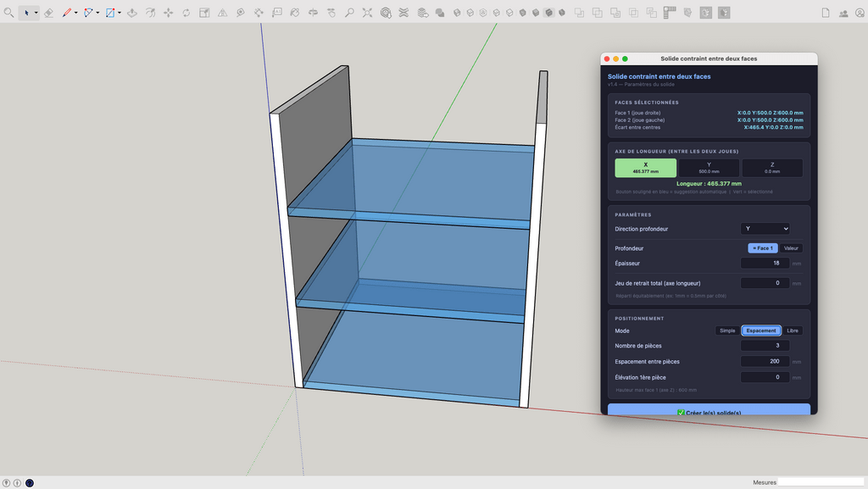Choose the Move tool
Image resolution: width=868 pixels, height=489 pixels.
coord(168,13)
